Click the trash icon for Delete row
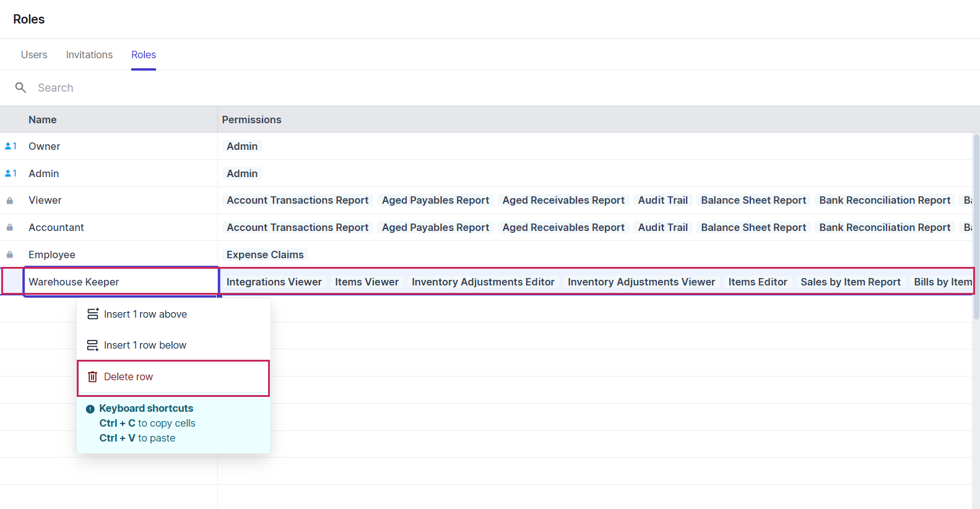This screenshot has width=980, height=509. click(92, 377)
